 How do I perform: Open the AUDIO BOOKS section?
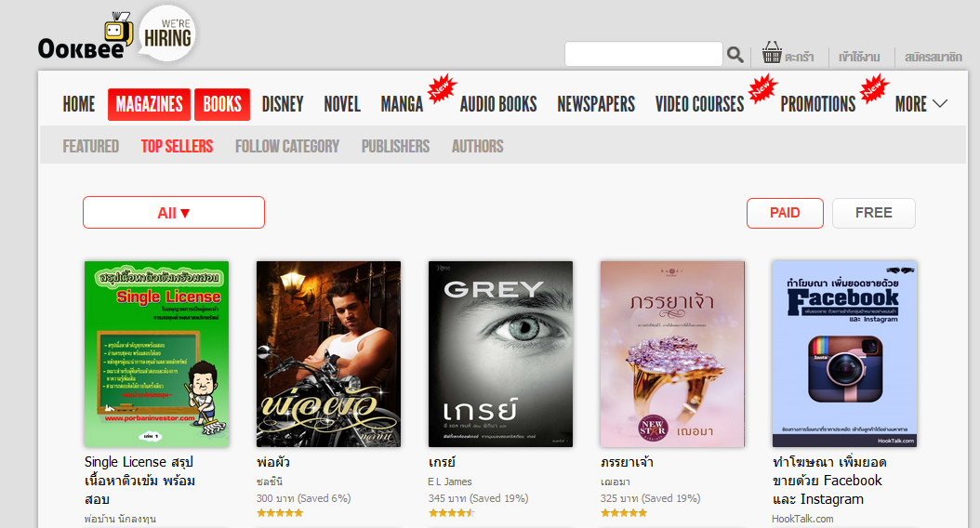[x=498, y=104]
